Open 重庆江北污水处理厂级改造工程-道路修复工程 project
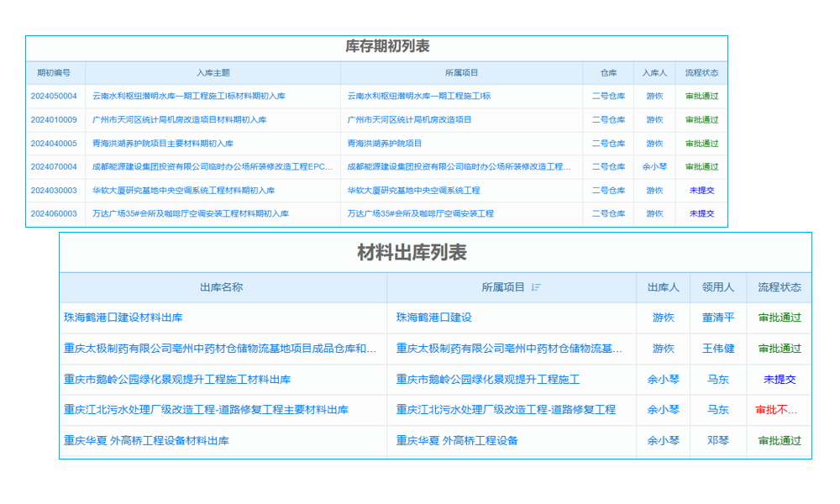Viewport: 840px width, 504px height. coord(505,410)
